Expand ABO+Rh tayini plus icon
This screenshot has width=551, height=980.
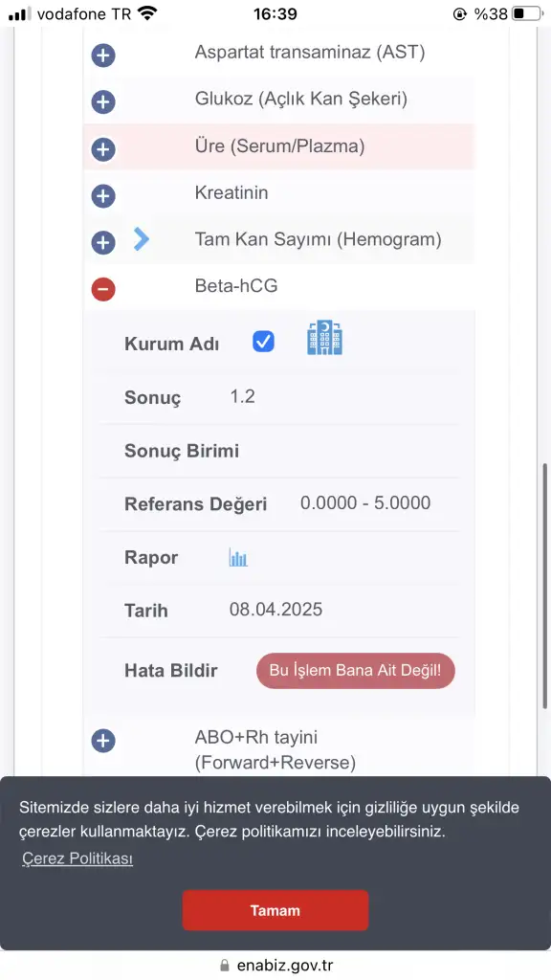pos(103,742)
